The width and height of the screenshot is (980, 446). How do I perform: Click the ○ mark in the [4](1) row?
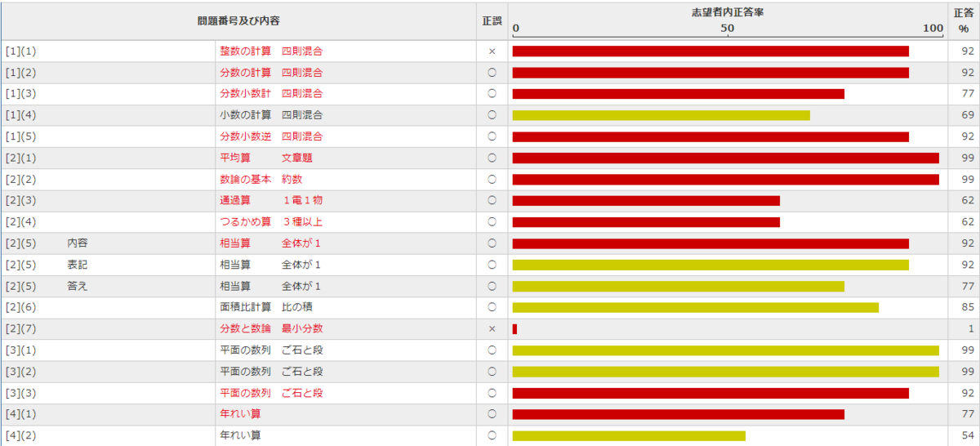pyautogui.click(x=492, y=414)
